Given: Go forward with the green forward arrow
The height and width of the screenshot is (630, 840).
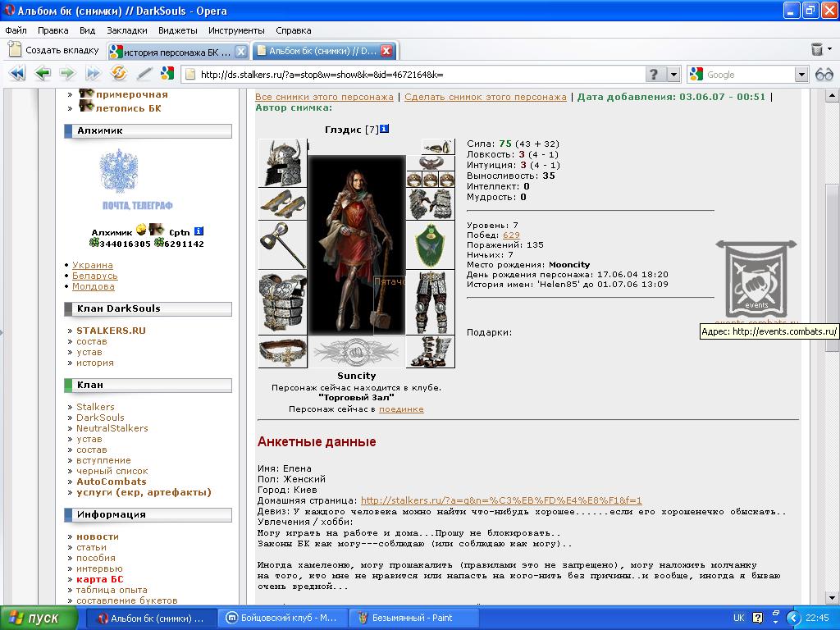Looking at the screenshot, I should 67,73.
